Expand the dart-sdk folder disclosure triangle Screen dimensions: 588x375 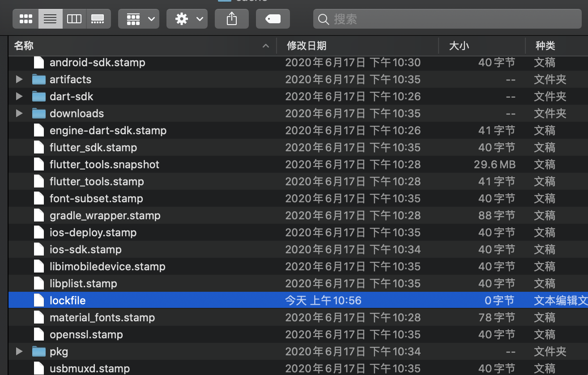coord(19,96)
